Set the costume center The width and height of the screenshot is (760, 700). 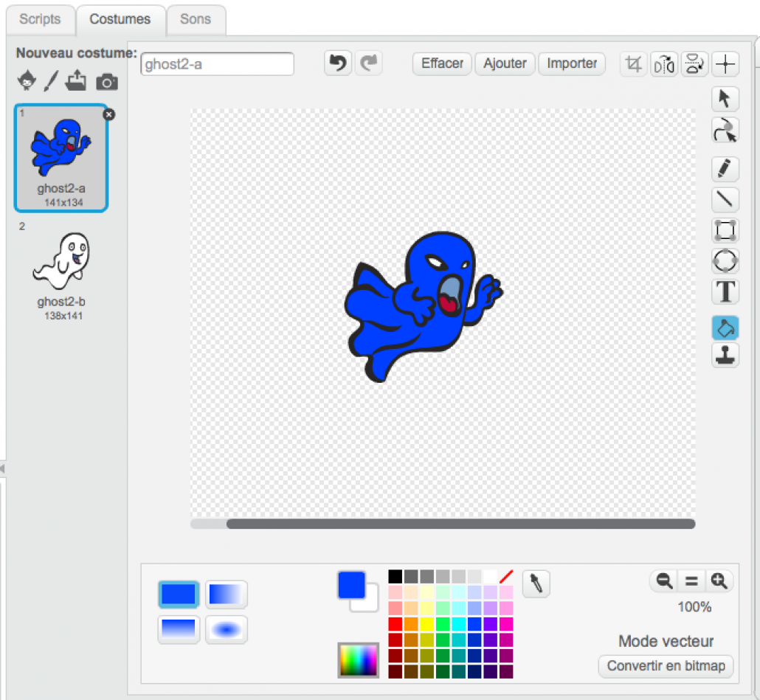click(x=725, y=64)
